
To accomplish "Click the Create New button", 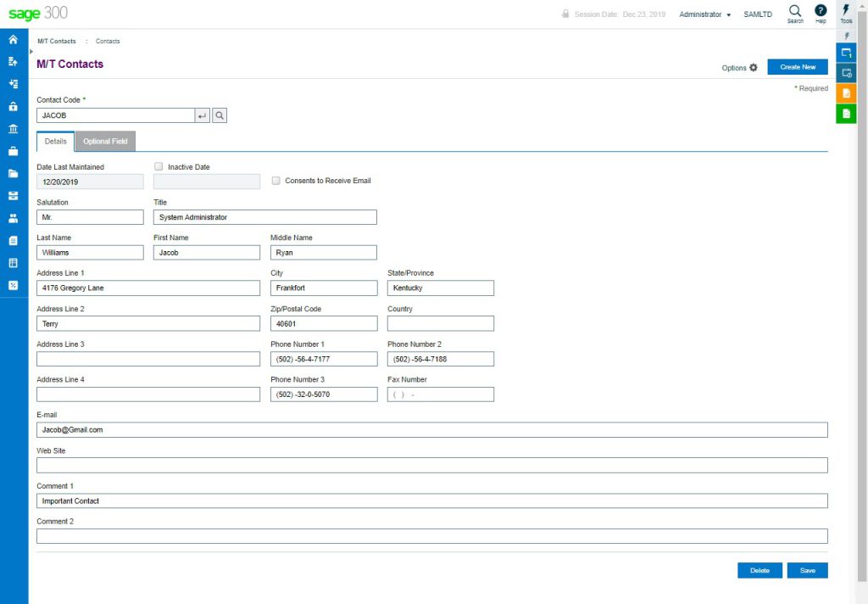I will 797,67.
